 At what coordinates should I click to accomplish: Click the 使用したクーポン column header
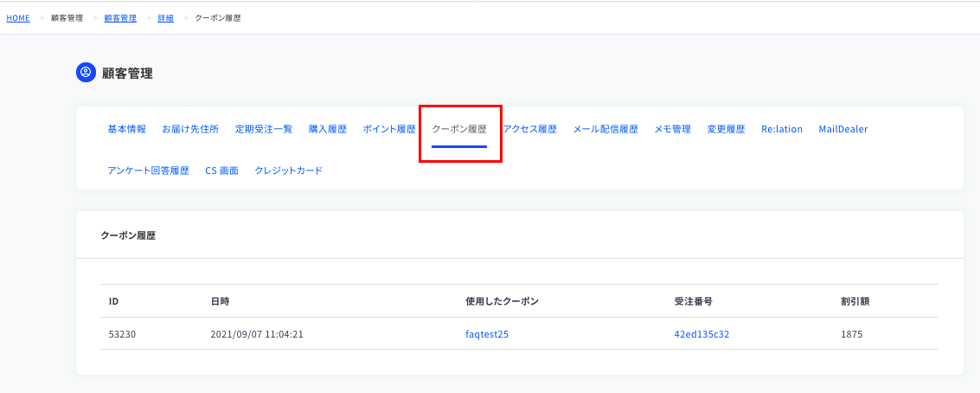point(502,301)
